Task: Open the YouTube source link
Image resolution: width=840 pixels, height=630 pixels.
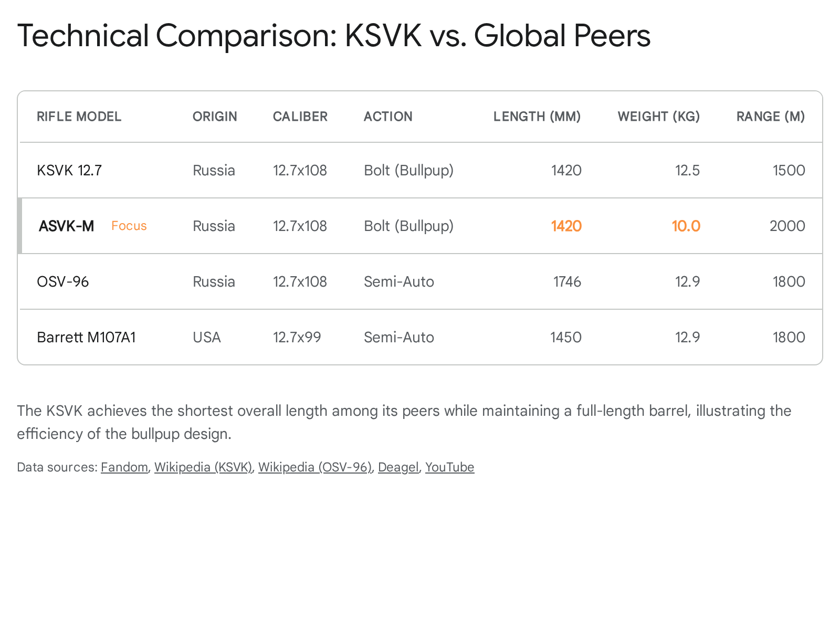Action: (x=449, y=467)
